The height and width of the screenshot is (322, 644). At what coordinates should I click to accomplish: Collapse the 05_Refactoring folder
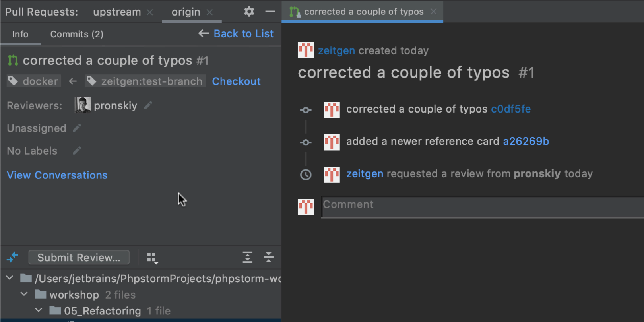click(x=39, y=310)
